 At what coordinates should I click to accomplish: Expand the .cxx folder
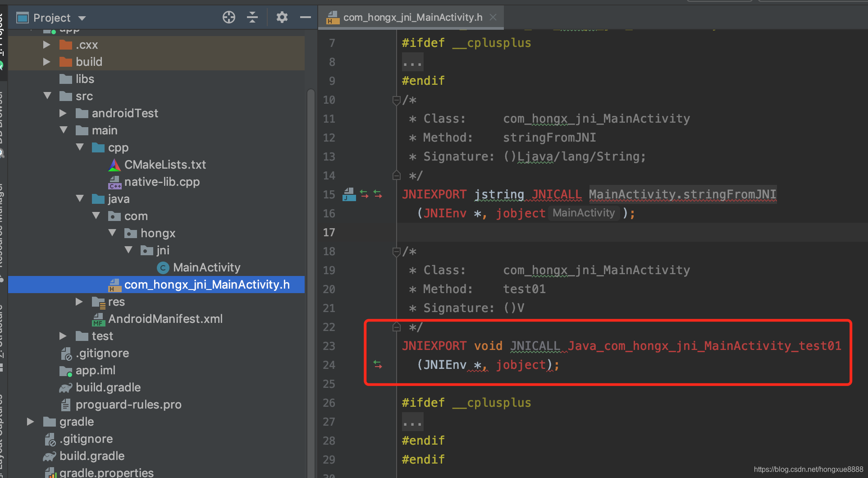[46, 45]
